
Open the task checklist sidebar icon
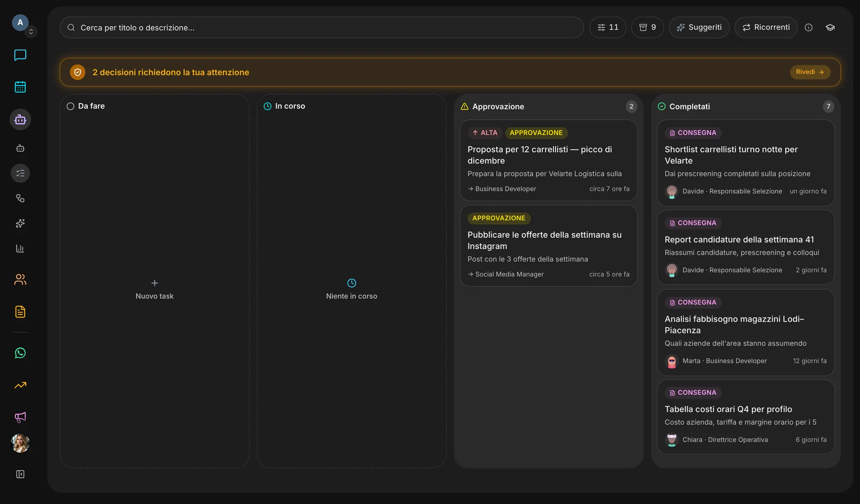click(20, 173)
